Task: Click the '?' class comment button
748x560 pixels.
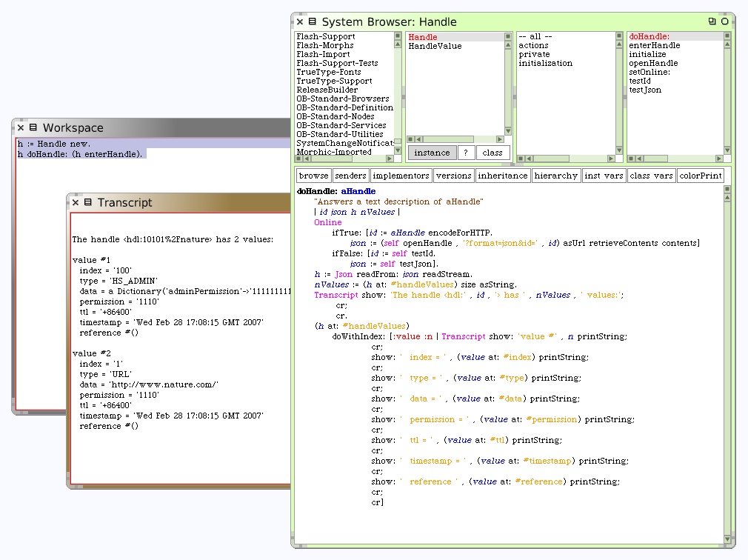Action: point(466,153)
